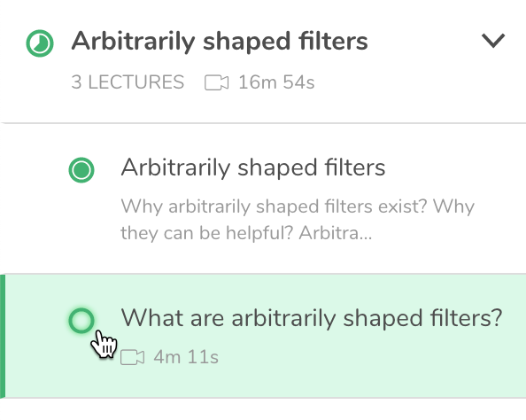The image size is (526, 420).
Task: Click the 3 LECTURES count label
Action: [x=128, y=82]
